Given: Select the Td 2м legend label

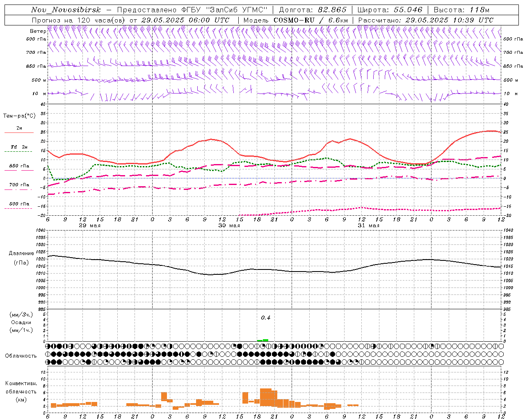Looking at the screenshot, I should [19, 147].
